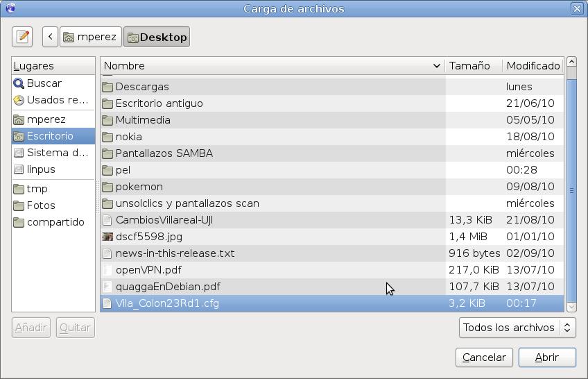Sort by Modificado column header

[533, 66]
